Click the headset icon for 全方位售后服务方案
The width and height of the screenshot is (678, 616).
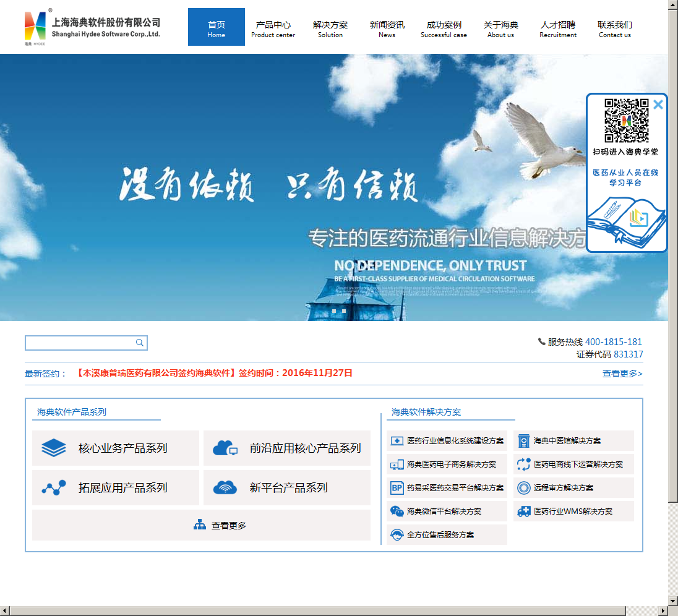[x=397, y=535]
